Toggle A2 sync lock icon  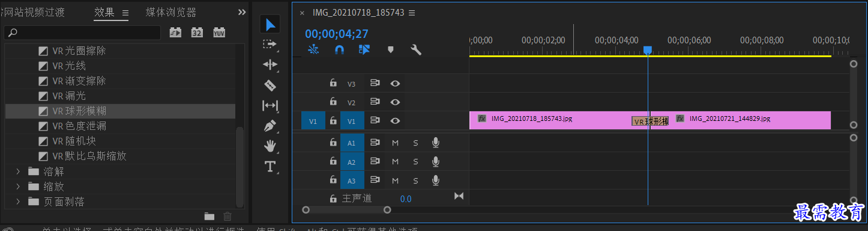pos(375,161)
